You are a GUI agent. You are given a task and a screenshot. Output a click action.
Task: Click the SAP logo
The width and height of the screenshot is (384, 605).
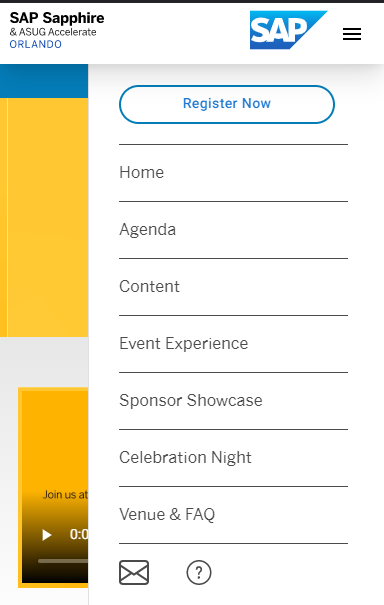pyautogui.click(x=288, y=30)
